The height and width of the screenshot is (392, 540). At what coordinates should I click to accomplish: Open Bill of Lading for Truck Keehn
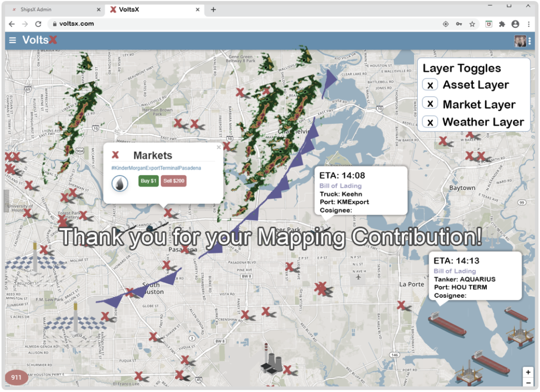(x=340, y=186)
